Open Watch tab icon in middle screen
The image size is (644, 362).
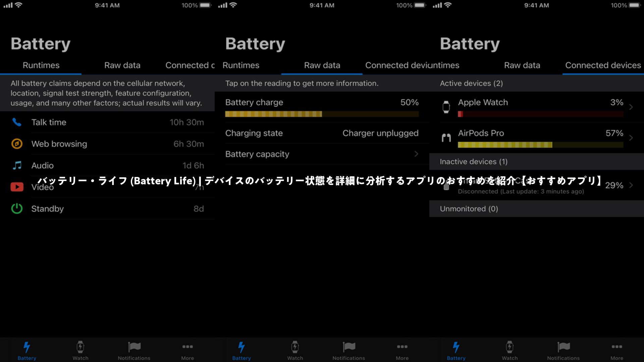(x=295, y=347)
